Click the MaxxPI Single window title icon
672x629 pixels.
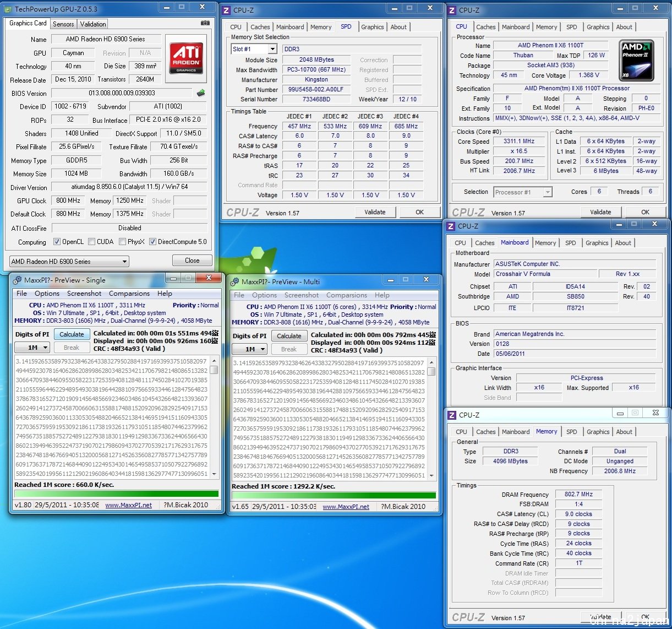tap(17, 280)
